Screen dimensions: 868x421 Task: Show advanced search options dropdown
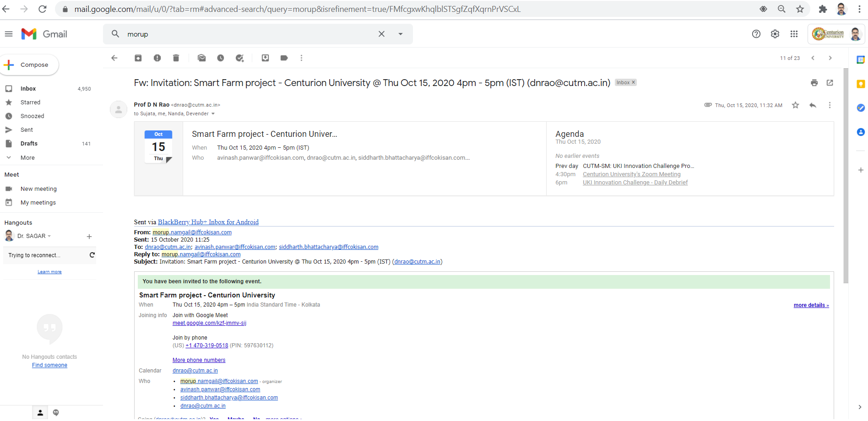click(x=401, y=34)
